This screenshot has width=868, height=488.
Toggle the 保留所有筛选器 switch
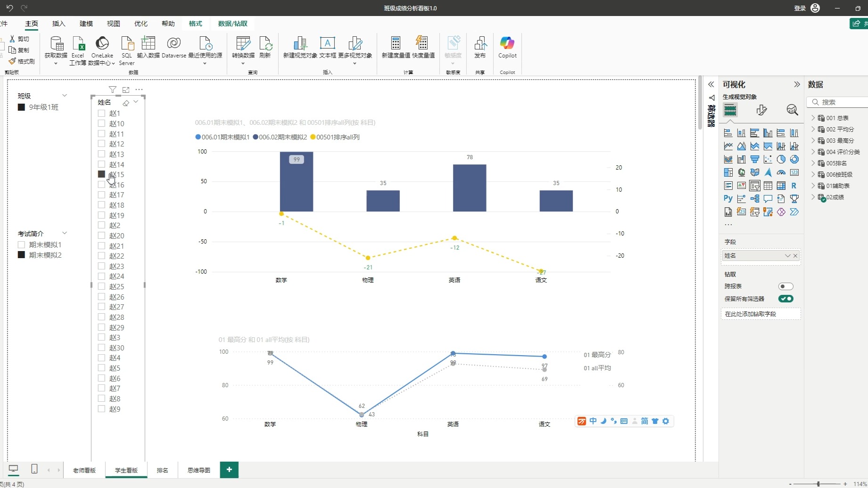tap(785, 299)
